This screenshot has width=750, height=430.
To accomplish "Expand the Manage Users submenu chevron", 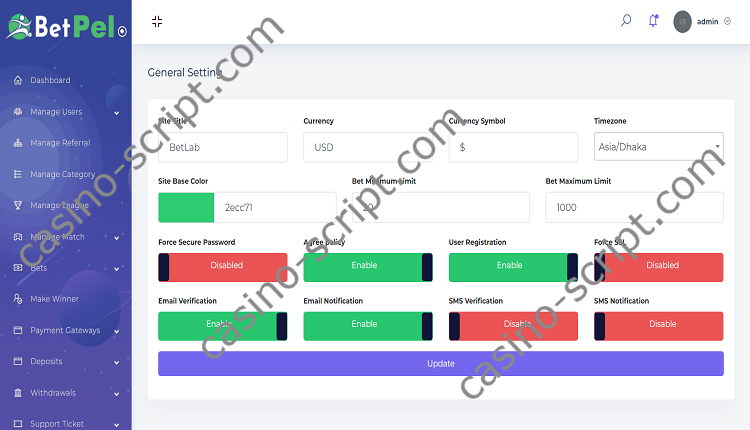I will 117,112.
